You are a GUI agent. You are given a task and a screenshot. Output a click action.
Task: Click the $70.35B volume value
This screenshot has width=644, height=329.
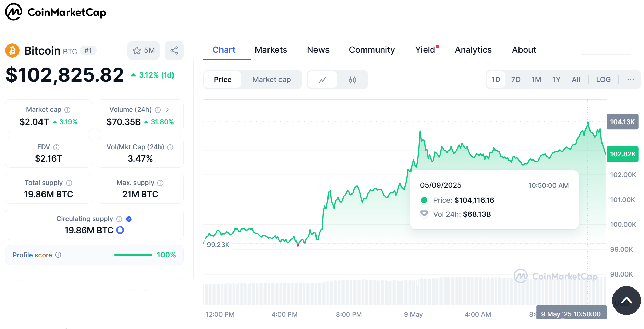click(x=123, y=122)
